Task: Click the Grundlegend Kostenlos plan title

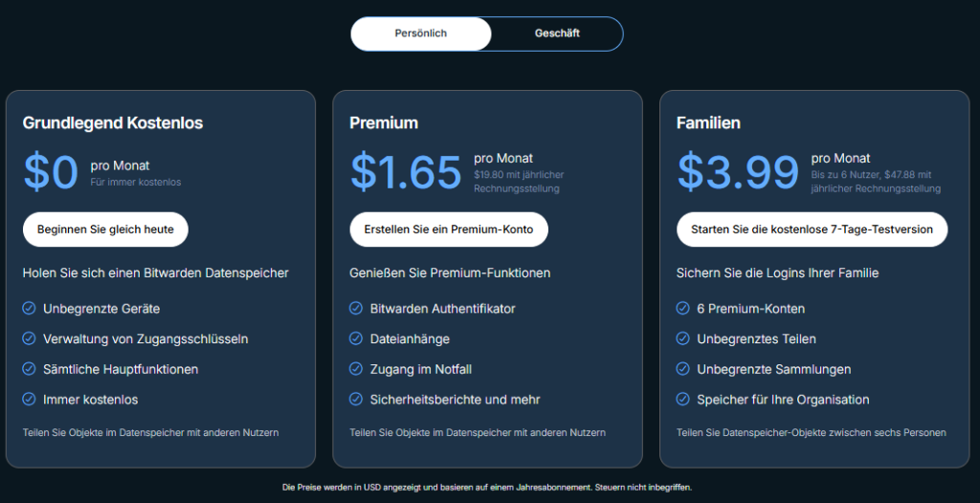Action: (113, 123)
